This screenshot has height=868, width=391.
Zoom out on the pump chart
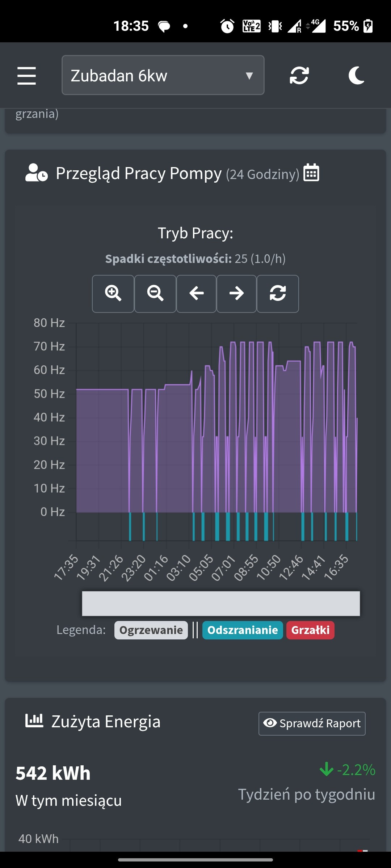click(x=155, y=293)
